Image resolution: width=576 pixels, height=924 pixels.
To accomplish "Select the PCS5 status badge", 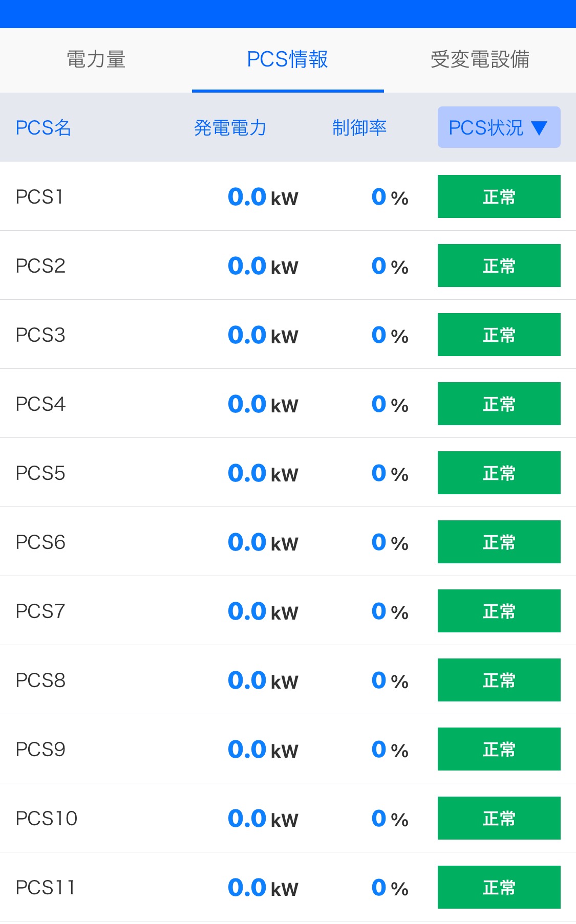I will [x=499, y=473].
